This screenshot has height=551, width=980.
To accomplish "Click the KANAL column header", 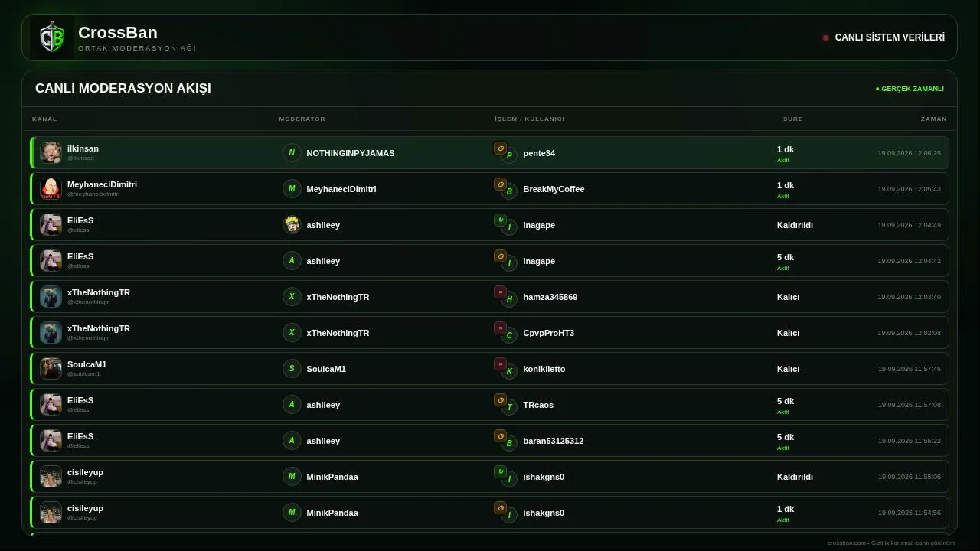I will coord(44,119).
